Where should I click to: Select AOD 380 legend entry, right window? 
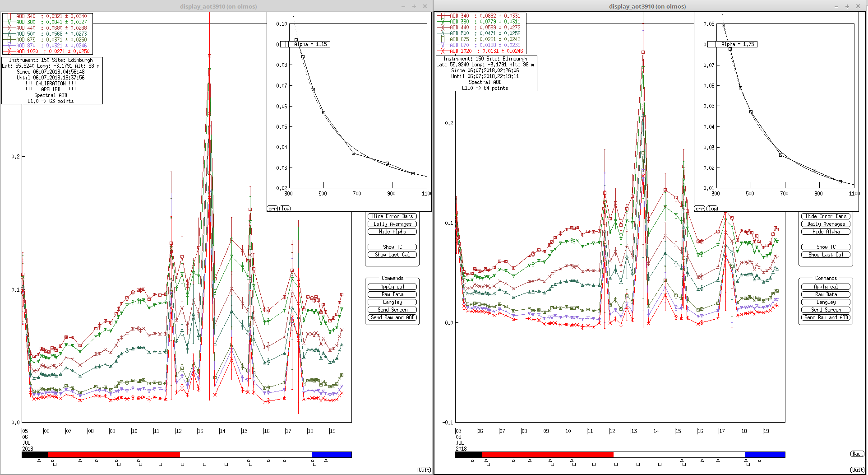(x=481, y=22)
